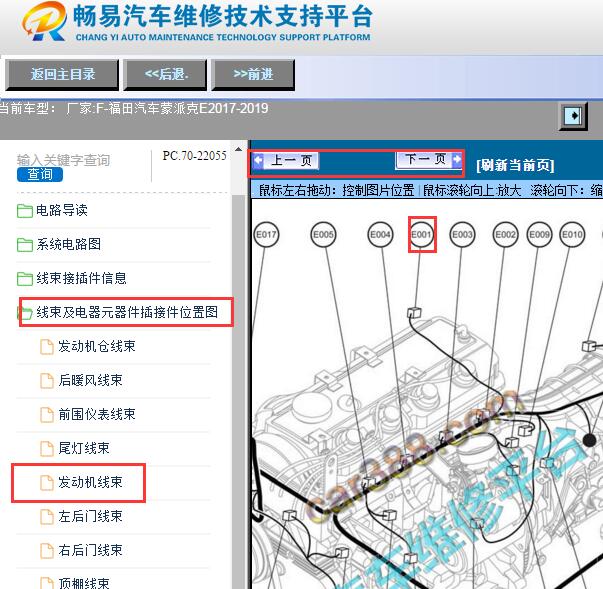Open 发动机线束 document
The height and width of the screenshot is (589, 603).
click(90, 482)
